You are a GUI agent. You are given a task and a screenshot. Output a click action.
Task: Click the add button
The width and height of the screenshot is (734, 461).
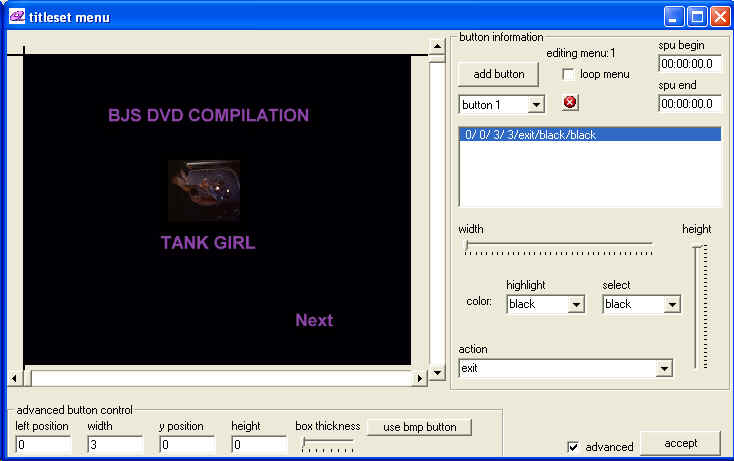[x=499, y=74]
